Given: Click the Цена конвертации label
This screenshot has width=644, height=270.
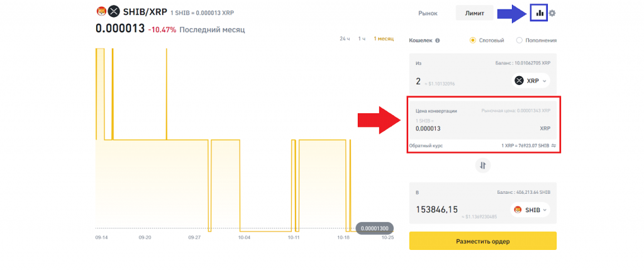Looking at the screenshot, I should point(436,111).
